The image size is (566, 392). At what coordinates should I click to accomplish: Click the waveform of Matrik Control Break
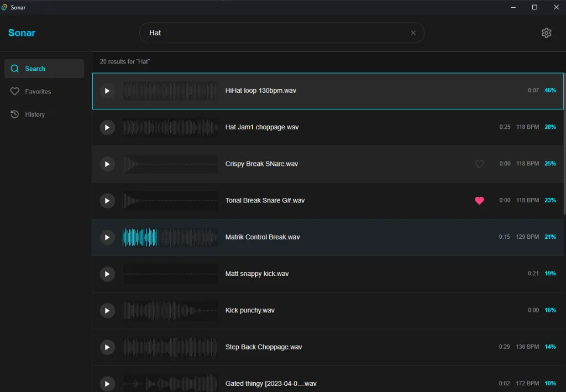tap(170, 237)
